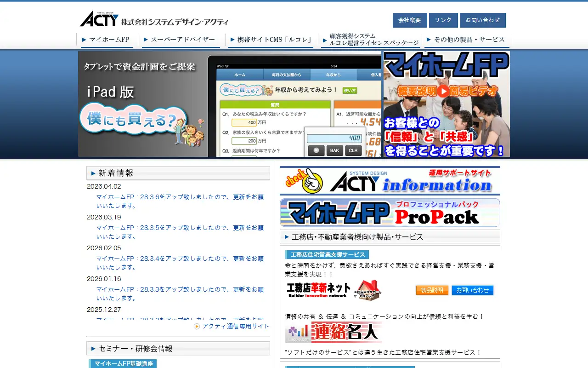Open 顧客獲得システム ルコレ運営ライセンスパッケージ menu
This screenshot has height=368, width=588.
pyautogui.click(x=370, y=40)
